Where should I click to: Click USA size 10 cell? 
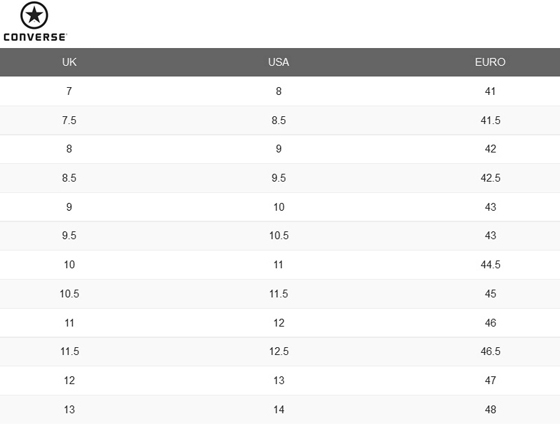[x=279, y=207]
